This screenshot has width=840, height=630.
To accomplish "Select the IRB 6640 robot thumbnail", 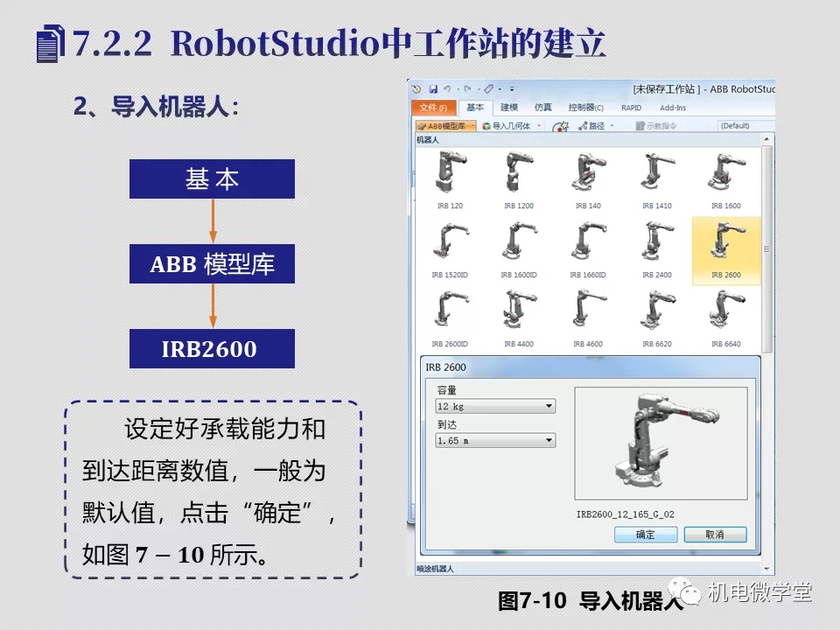I will [x=726, y=318].
